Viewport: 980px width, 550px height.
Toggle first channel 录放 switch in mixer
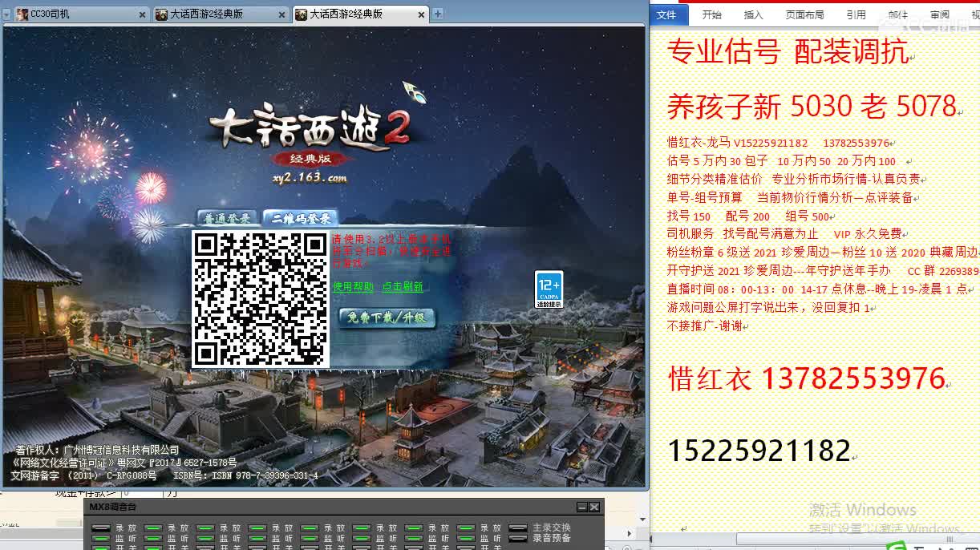pos(100,528)
